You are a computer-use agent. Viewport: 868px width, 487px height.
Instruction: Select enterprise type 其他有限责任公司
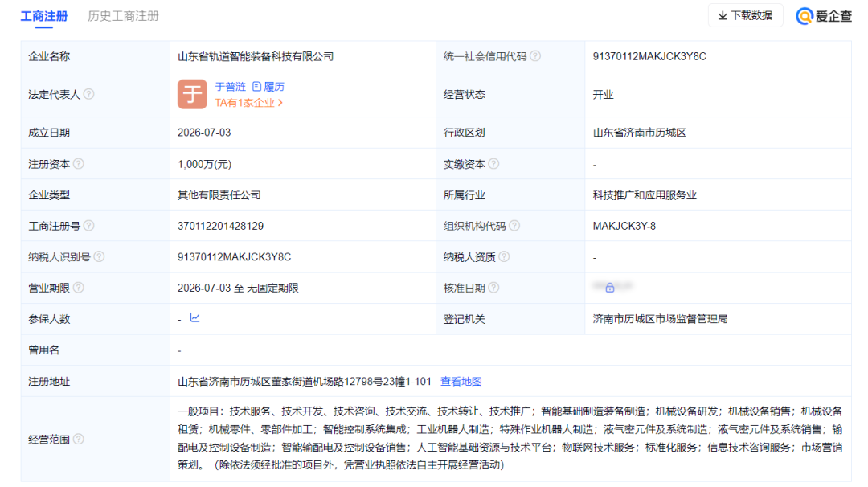[219, 195]
